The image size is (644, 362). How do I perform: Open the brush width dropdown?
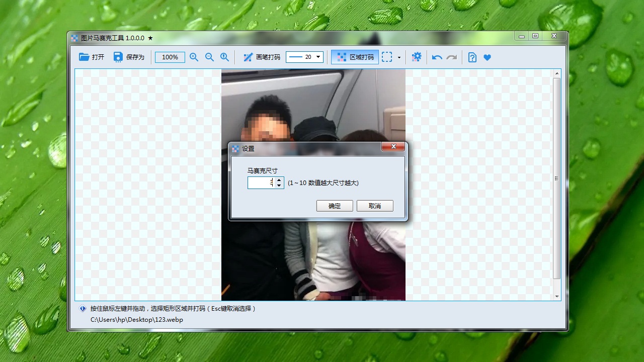(x=318, y=57)
